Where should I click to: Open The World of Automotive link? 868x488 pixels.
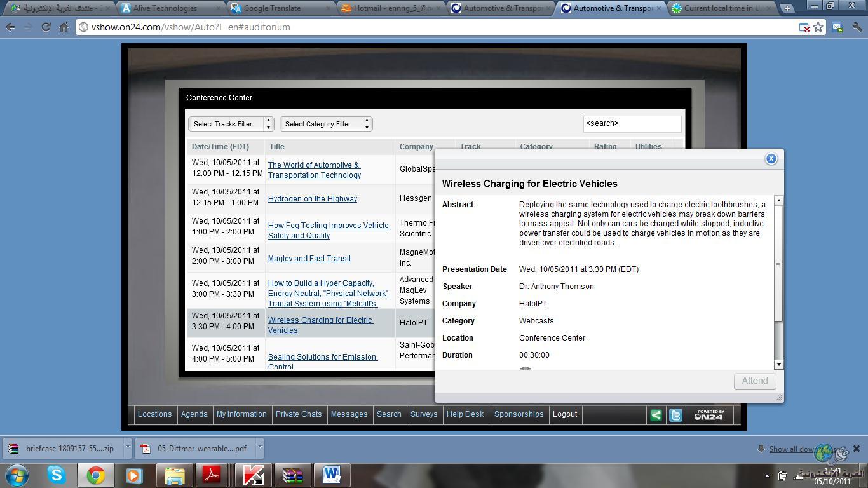pyautogui.click(x=315, y=170)
